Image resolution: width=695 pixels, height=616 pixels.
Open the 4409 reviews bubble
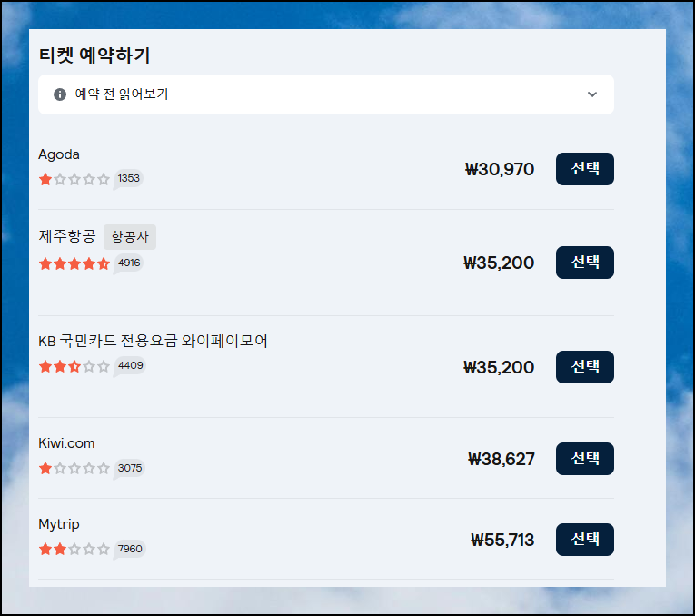point(130,365)
